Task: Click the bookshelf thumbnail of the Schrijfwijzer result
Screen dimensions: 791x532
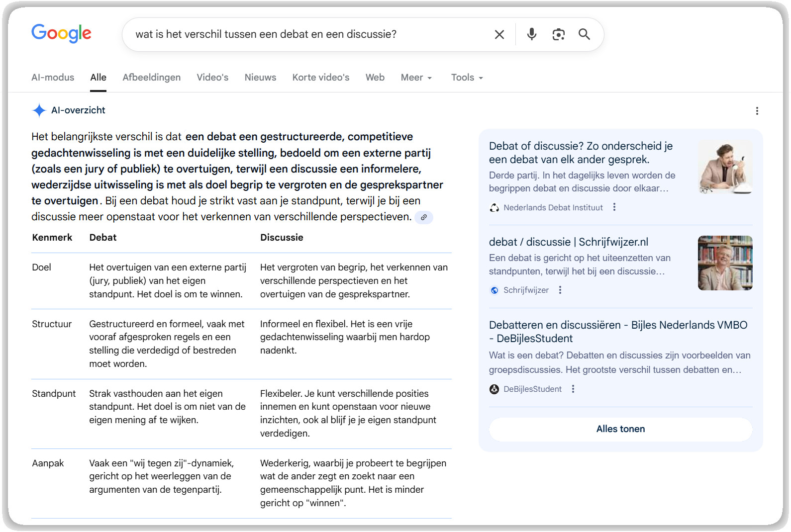Action: (x=725, y=263)
